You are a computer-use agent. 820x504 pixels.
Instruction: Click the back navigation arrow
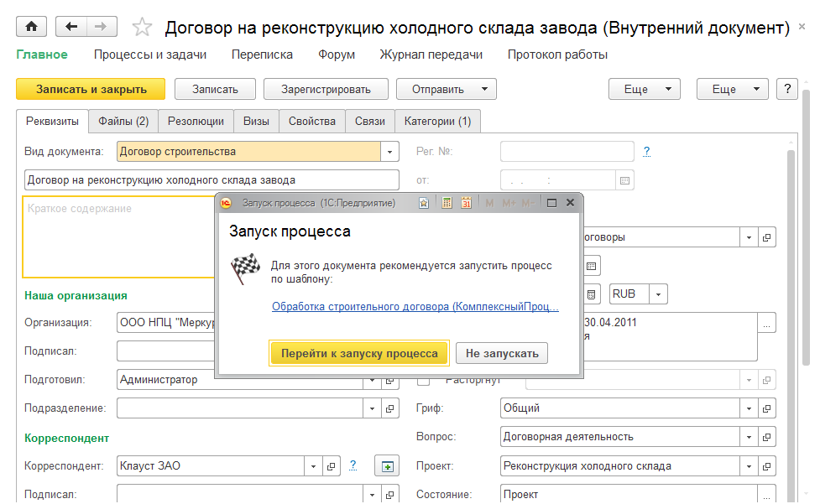(x=71, y=27)
